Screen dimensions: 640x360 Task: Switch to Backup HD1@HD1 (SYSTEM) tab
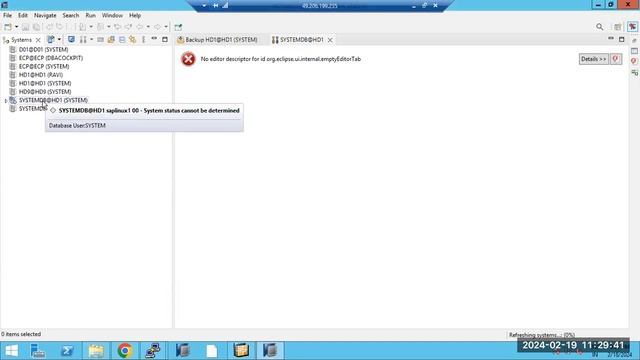217,40
